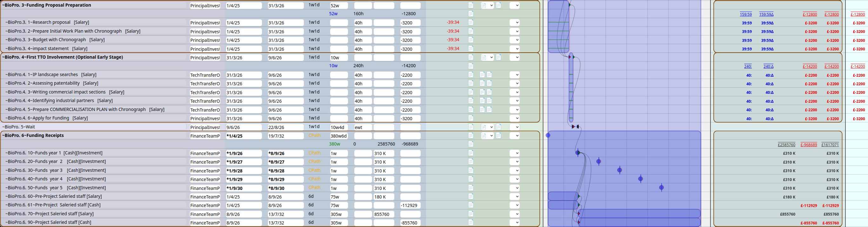Image resolution: width=868 pixels, height=227 pixels.
Task: Open far-right dropdown in Funds year 3 row
Action: point(515,171)
